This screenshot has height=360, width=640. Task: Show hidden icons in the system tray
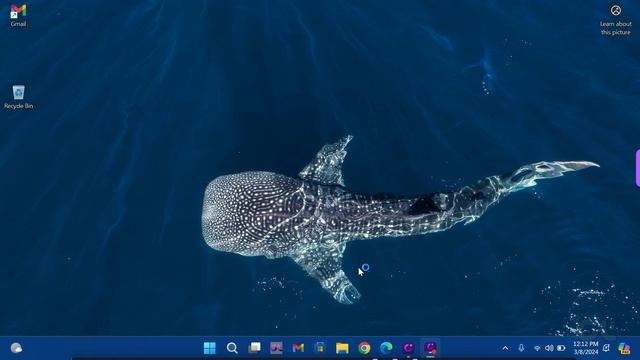pyautogui.click(x=505, y=348)
